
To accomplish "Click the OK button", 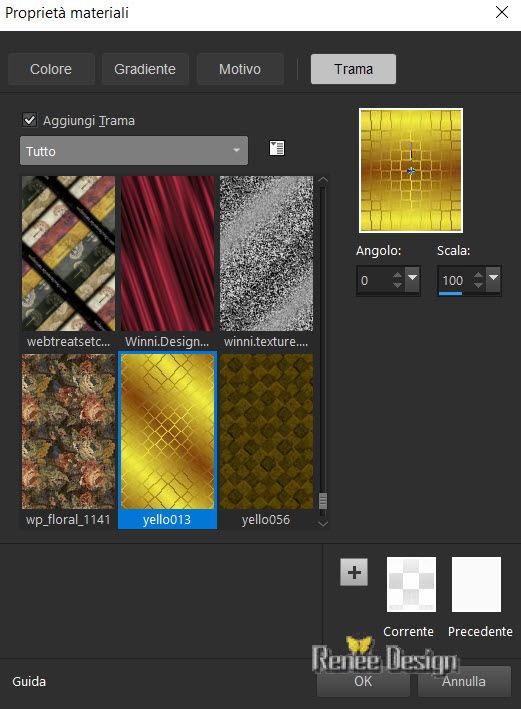I will coord(363,681).
